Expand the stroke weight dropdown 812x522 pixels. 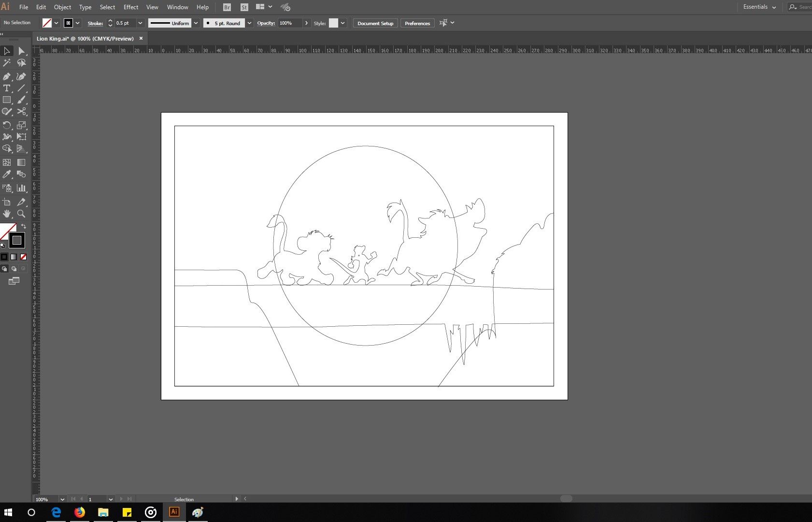click(x=140, y=23)
